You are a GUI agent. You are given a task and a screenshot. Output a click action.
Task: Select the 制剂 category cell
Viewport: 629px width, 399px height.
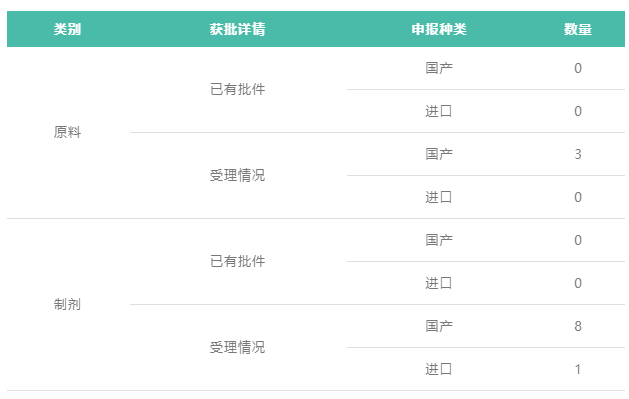click(x=67, y=304)
